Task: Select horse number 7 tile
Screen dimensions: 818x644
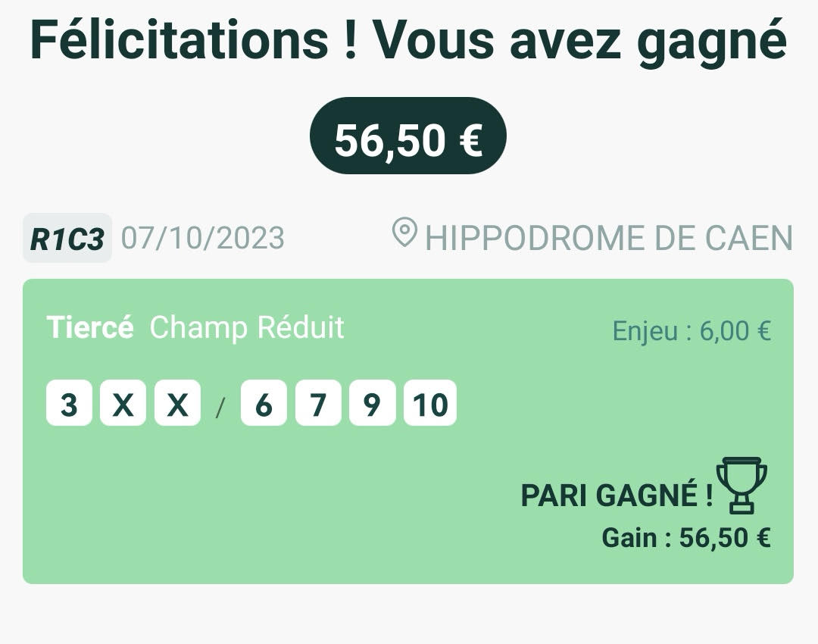Action: tap(318, 403)
